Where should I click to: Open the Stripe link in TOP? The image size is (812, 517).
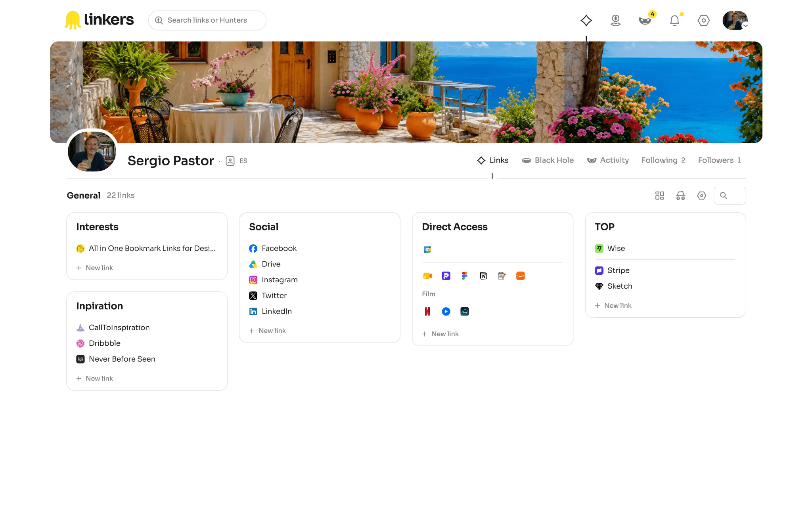tap(612, 270)
